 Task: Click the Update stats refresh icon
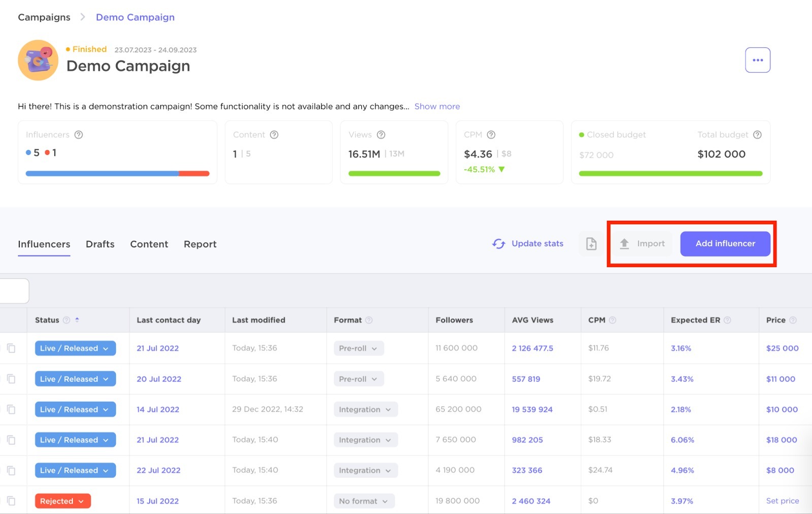tap(498, 244)
